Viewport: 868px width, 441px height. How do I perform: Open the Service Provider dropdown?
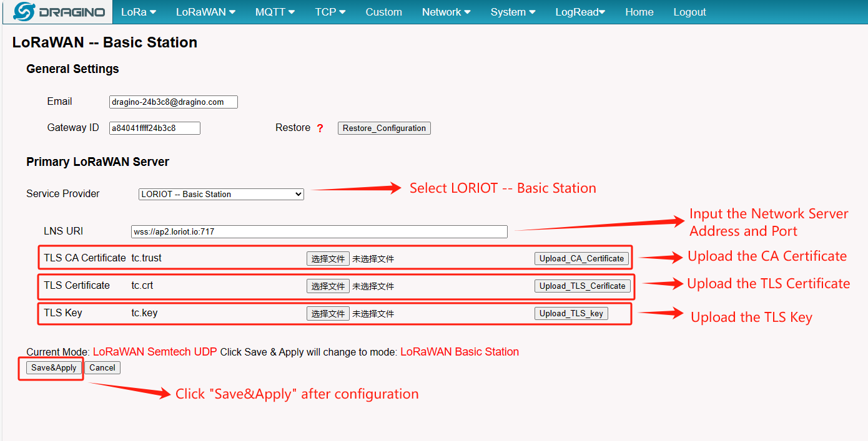pos(221,194)
